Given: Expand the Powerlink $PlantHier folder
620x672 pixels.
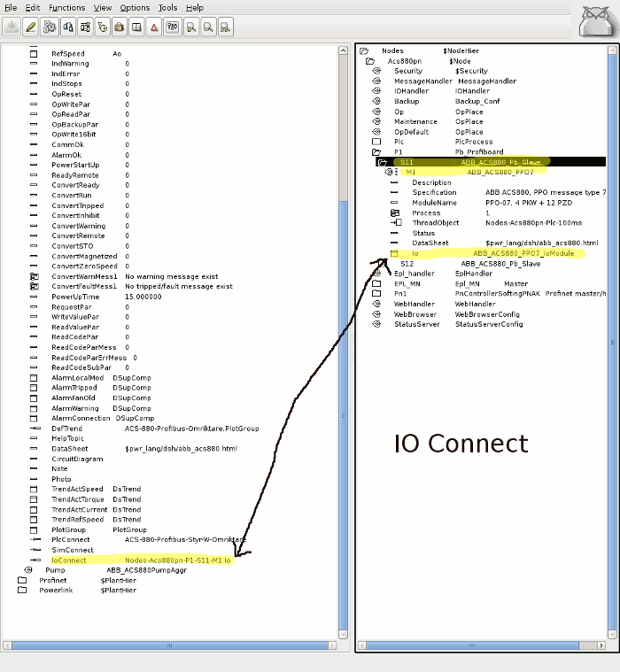Looking at the screenshot, I should (x=22, y=591).
